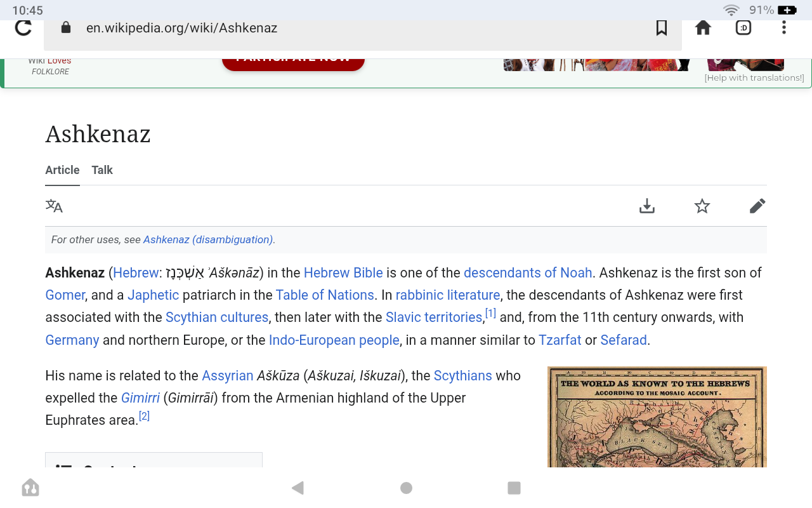
Task: Bookmark this page in the address bar
Action: [x=662, y=28]
